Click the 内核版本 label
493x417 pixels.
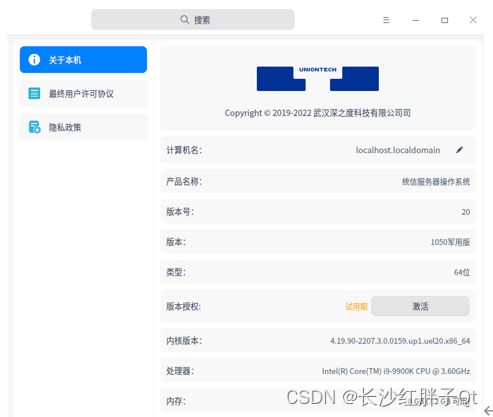tap(184, 341)
